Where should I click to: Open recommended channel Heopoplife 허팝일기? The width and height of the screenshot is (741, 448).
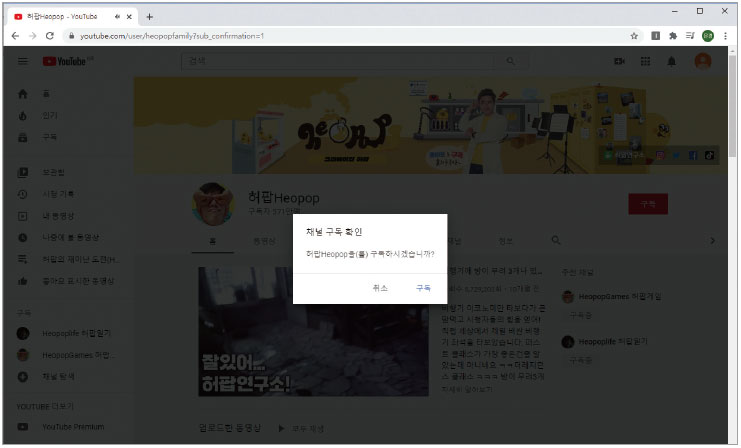(613, 342)
